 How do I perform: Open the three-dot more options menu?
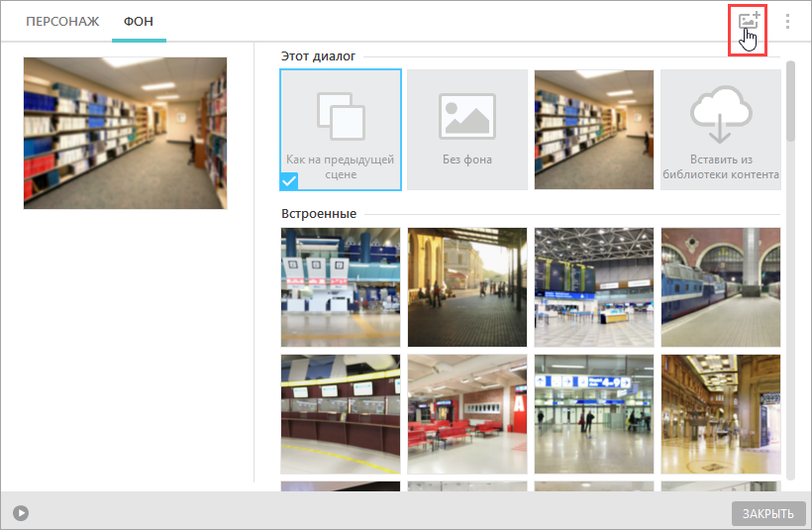click(787, 21)
